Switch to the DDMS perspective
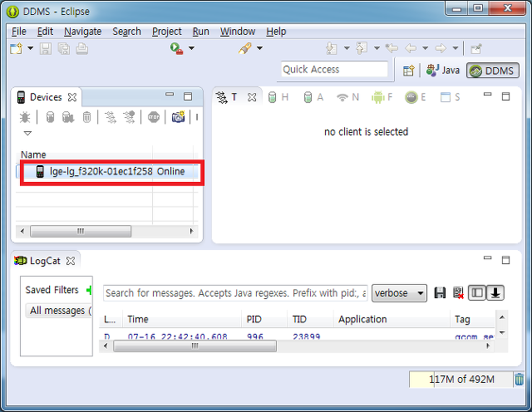 493,71
